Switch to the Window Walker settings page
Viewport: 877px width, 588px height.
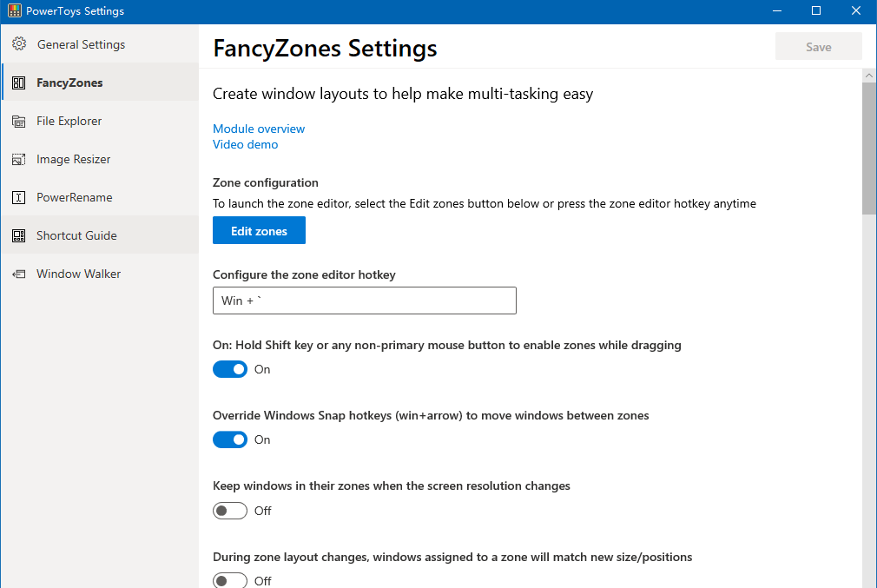pyautogui.click(x=78, y=274)
